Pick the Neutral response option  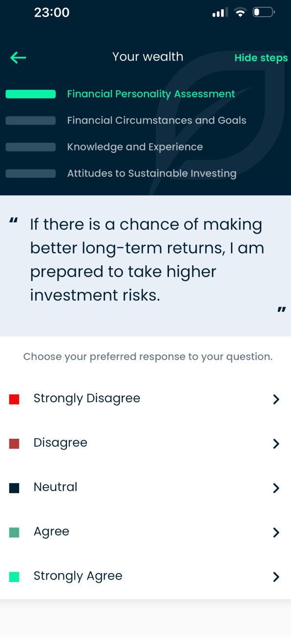pos(145,487)
